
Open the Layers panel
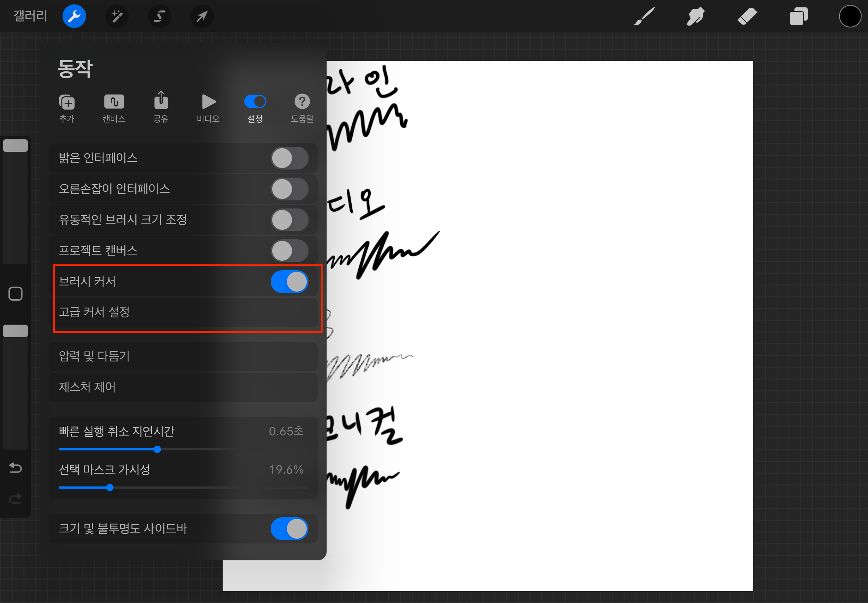[x=798, y=16]
